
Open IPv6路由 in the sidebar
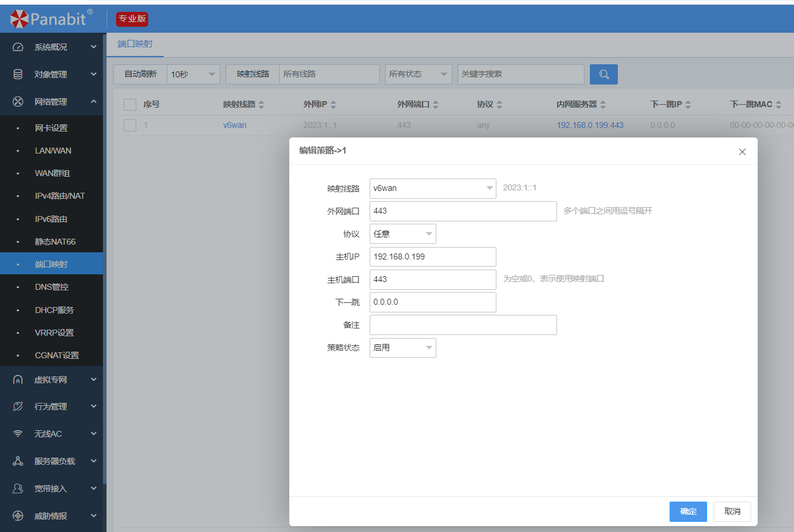pyautogui.click(x=51, y=219)
